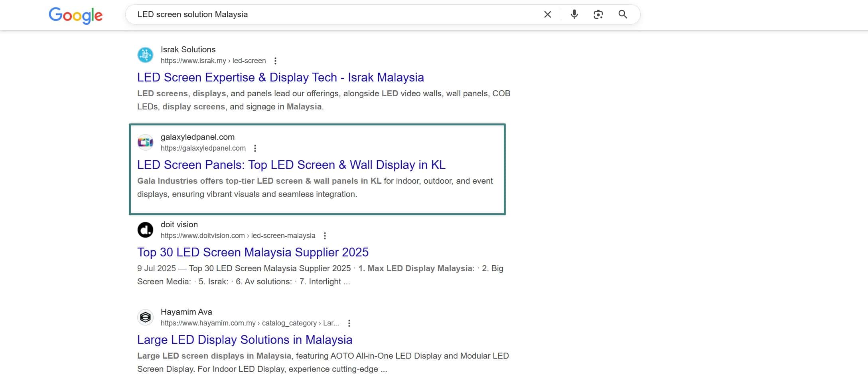Click the 'doit vision' site name
This screenshot has height=385, width=868.
(179, 224)
